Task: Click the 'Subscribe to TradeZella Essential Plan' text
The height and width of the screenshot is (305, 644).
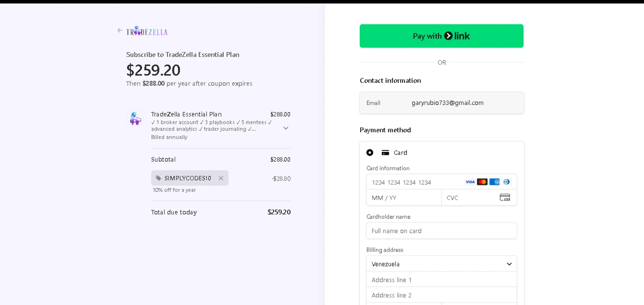Action: coord(182,54)
